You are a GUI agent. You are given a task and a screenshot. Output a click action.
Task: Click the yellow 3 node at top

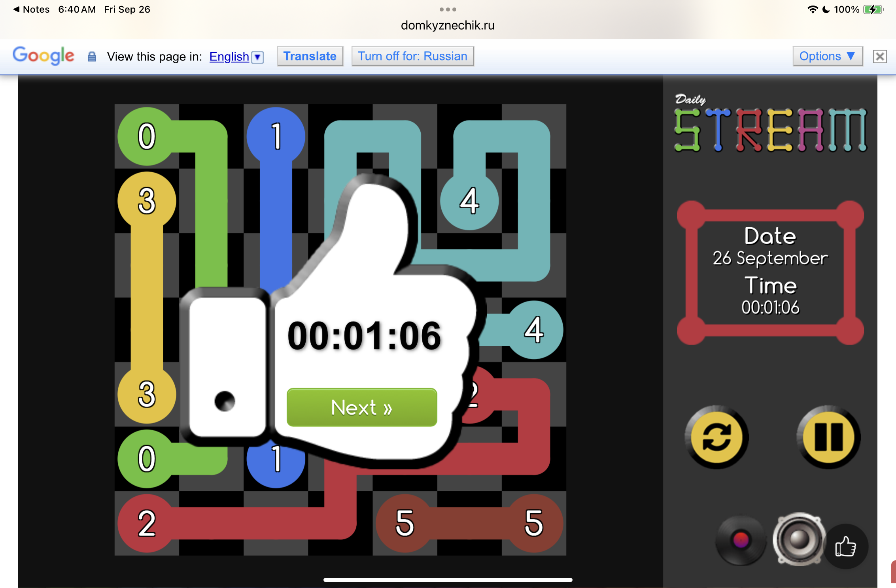coord(147,201)
